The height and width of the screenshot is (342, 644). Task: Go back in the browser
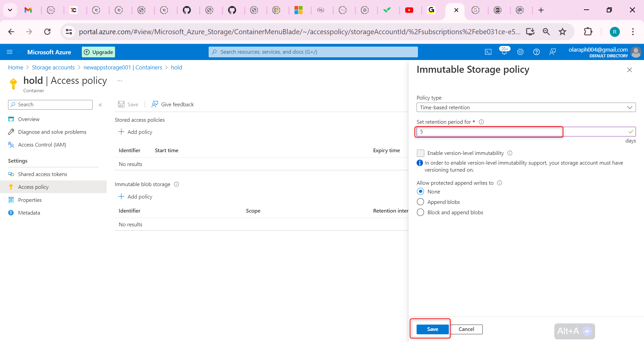(11, 32)
